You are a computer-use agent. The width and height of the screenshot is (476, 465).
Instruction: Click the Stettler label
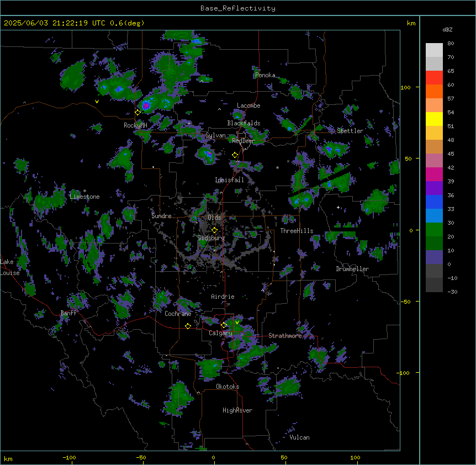tap(350, 131)
